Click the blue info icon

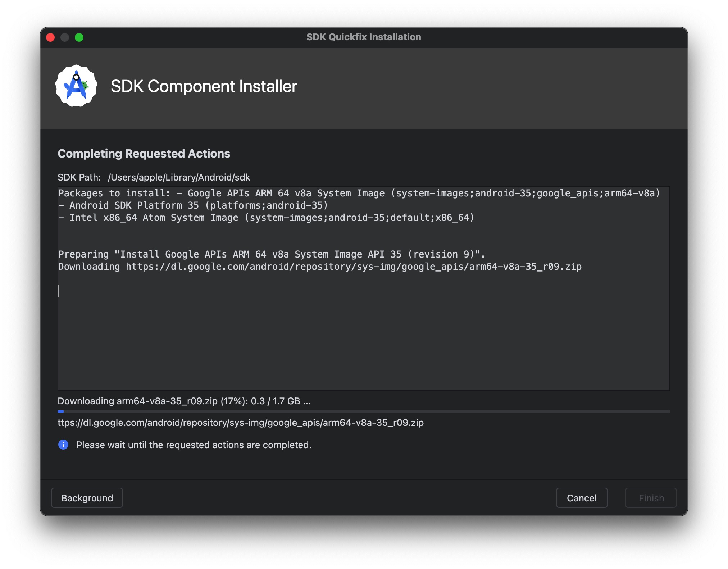coord(63,445)
